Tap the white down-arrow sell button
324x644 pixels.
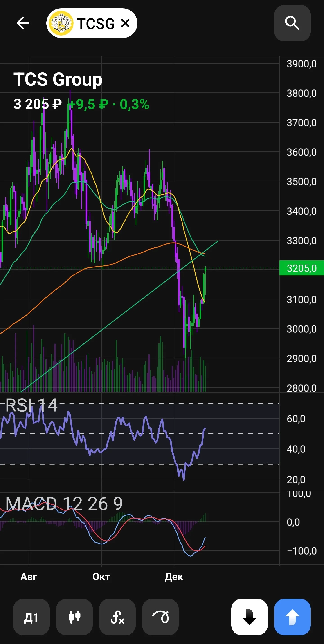[x=250, y=617]
